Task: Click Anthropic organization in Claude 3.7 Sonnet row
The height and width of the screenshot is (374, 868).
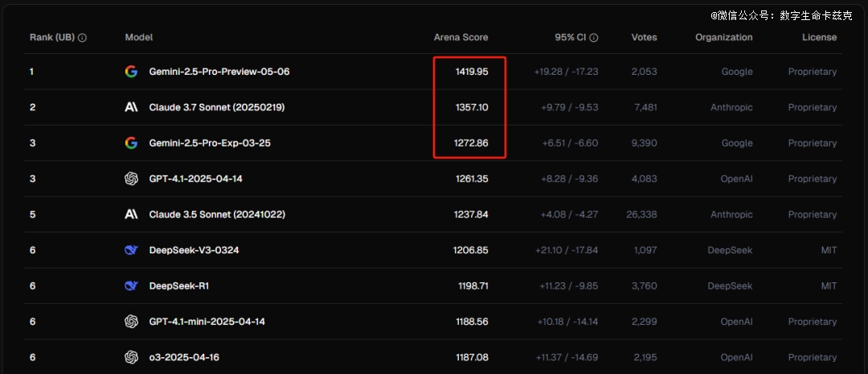Action: pyautogui.click(x=732, y=108)
